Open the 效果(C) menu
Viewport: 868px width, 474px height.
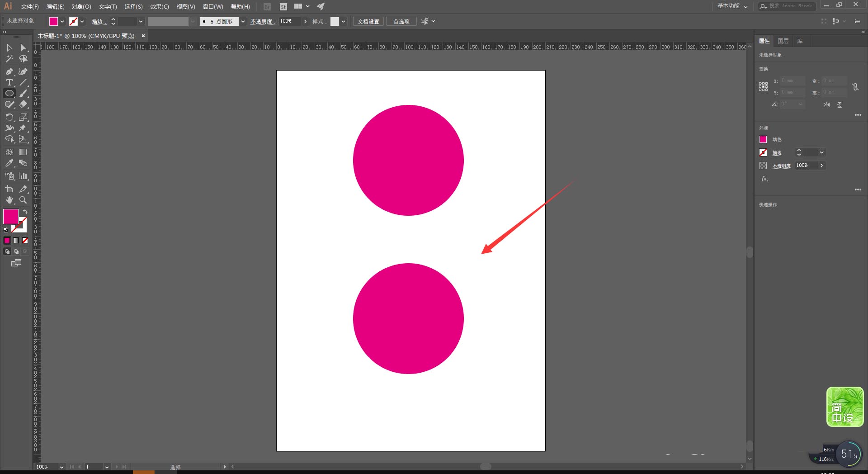coord(159,7)
